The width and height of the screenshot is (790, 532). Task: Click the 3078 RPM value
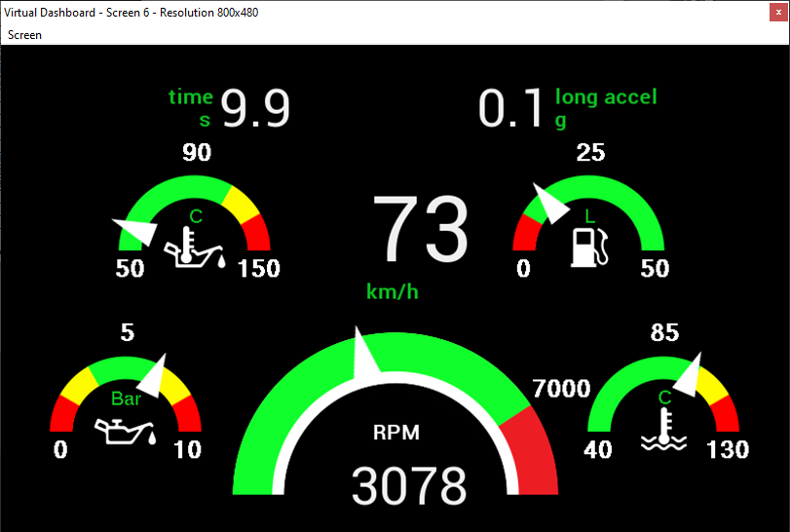[x=408, y=486]
